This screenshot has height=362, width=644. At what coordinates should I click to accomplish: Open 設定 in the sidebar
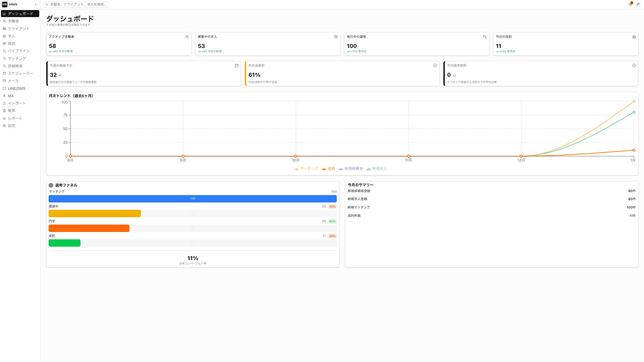coord(12,126)
